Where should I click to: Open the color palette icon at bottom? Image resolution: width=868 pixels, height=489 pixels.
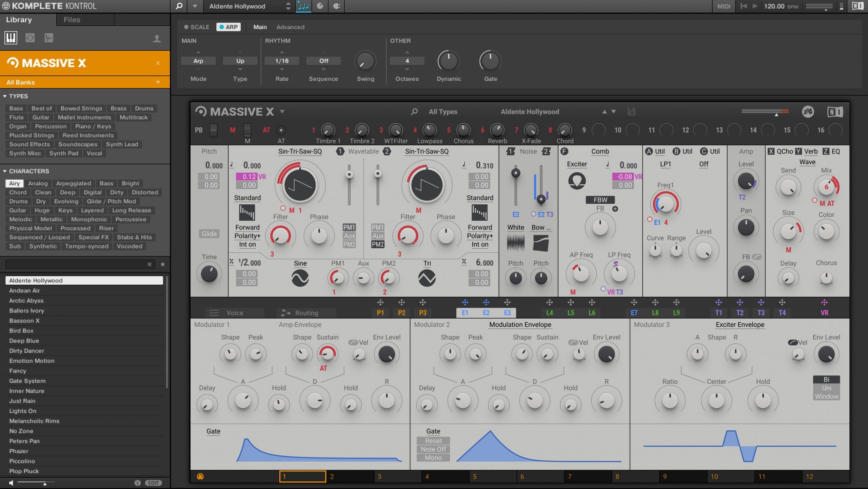click(200, 476)
